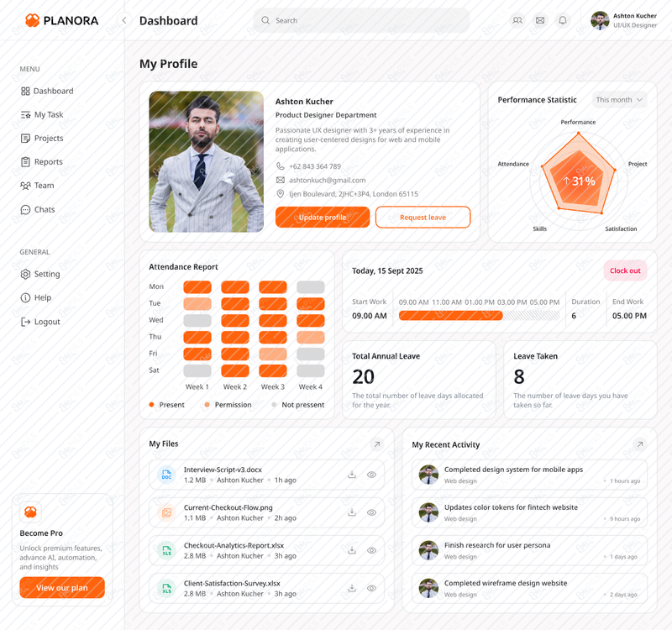Preview Interview-Script-v3.docx with eye icon

371,475
